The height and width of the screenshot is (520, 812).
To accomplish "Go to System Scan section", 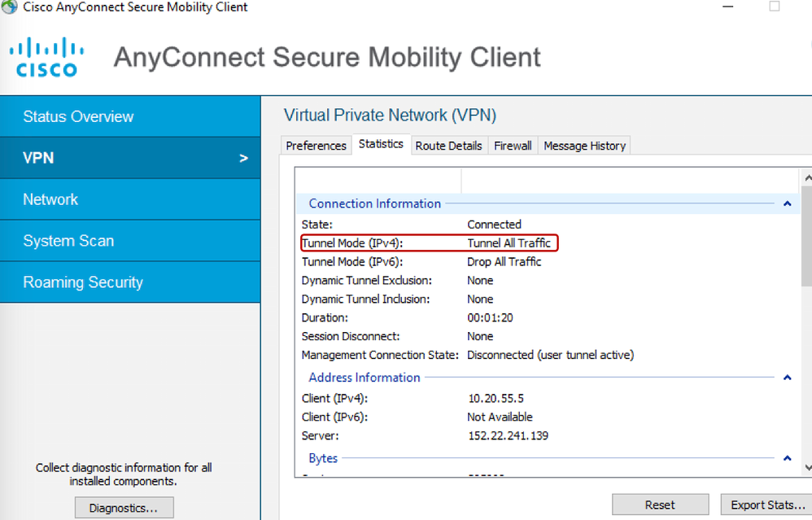I will [130, 241].
